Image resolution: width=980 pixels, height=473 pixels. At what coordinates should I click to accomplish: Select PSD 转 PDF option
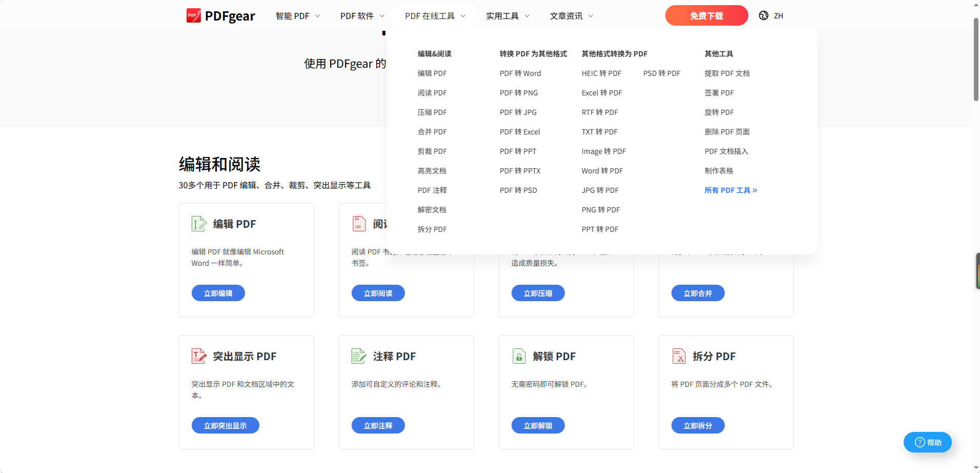click(662, 73)
